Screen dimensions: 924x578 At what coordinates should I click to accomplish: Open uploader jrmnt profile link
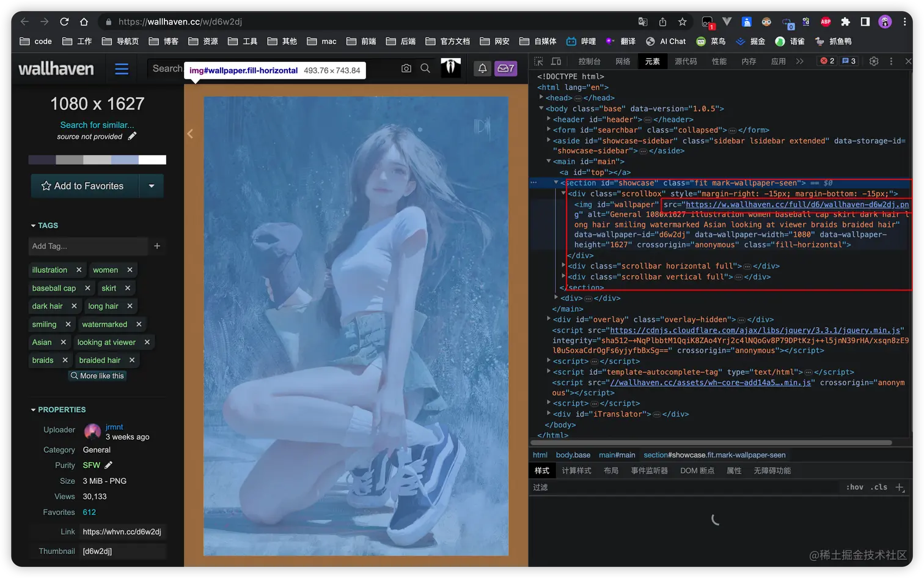114,427
